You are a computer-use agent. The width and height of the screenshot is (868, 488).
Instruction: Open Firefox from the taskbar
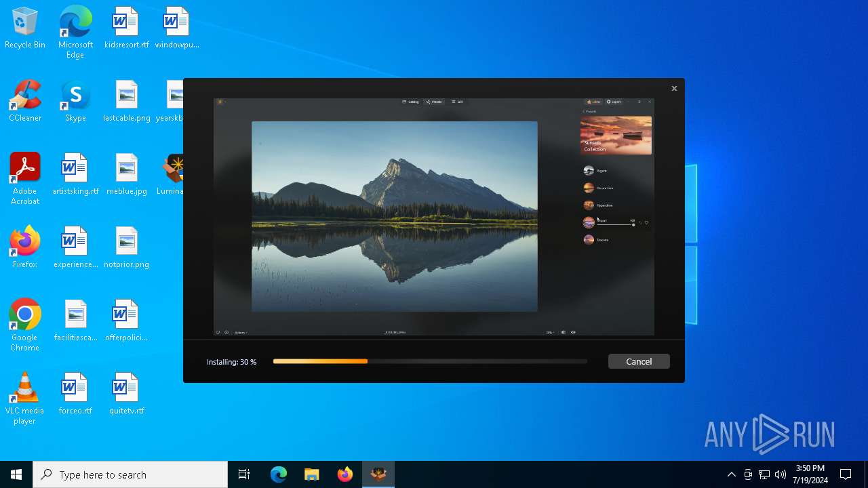(345, 474)
